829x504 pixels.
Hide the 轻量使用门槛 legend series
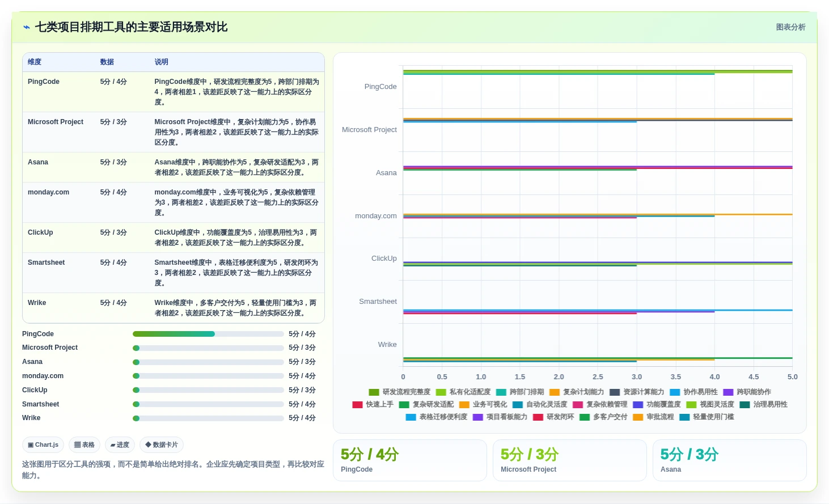tap(707, 417)
